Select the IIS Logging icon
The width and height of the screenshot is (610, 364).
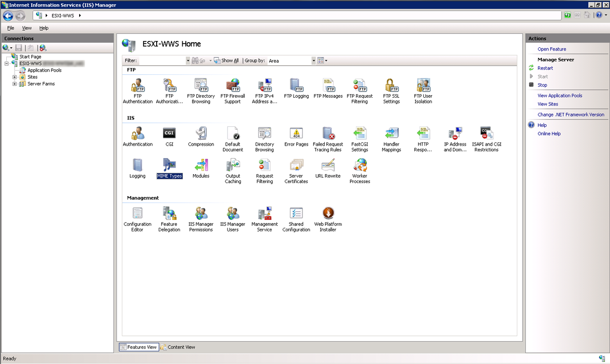pyautogui.click(x=137, y=168)
